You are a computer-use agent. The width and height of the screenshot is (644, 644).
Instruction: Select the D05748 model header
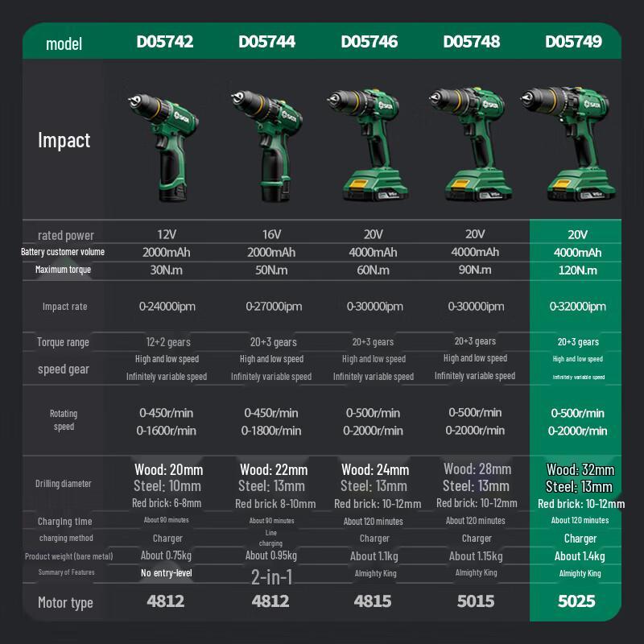[472, 42]
